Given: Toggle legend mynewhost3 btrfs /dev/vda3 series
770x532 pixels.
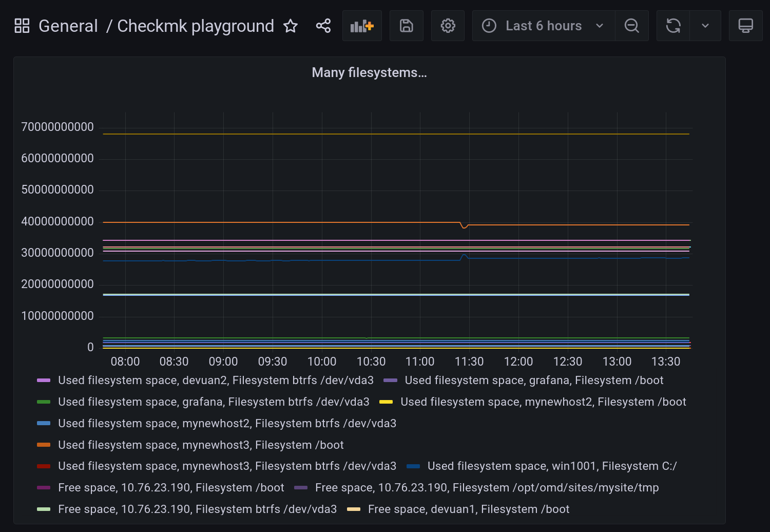Looking at the screenshot, I should pyautogui.click(x=227, y=466).
